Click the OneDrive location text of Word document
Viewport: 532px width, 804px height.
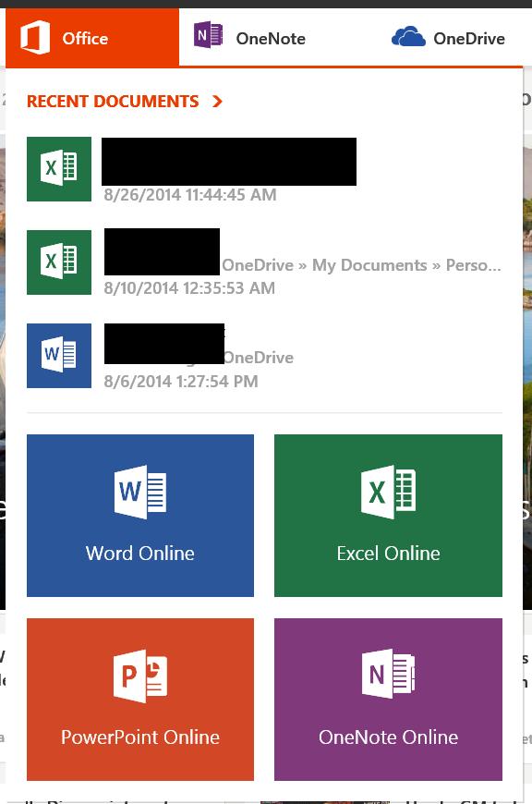pos(259,358)
